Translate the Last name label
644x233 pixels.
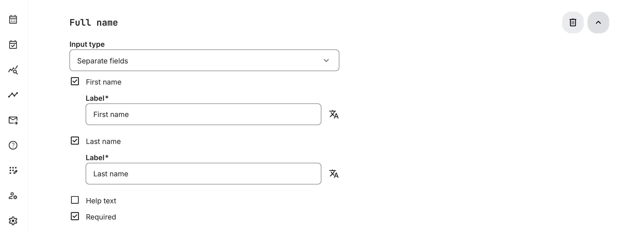334,174
